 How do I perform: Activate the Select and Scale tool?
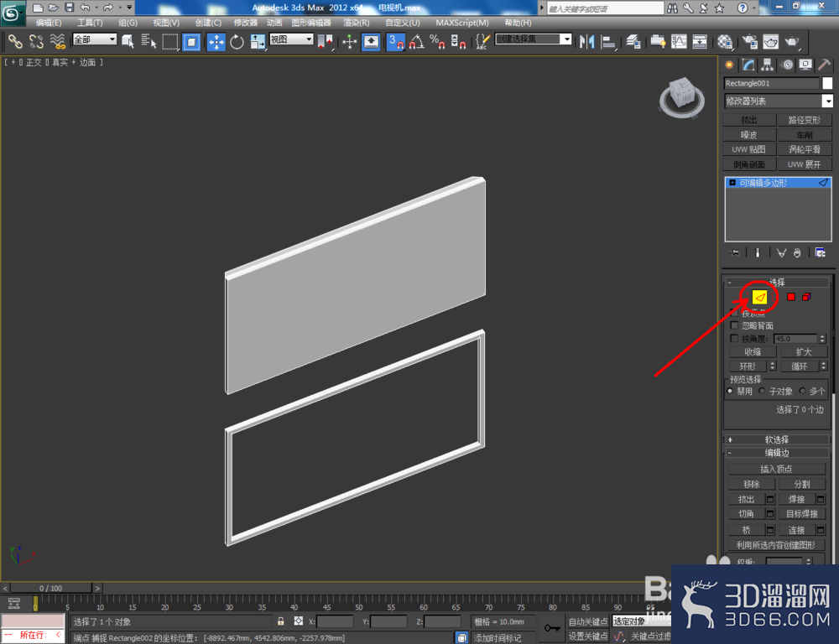coord(258,42)
